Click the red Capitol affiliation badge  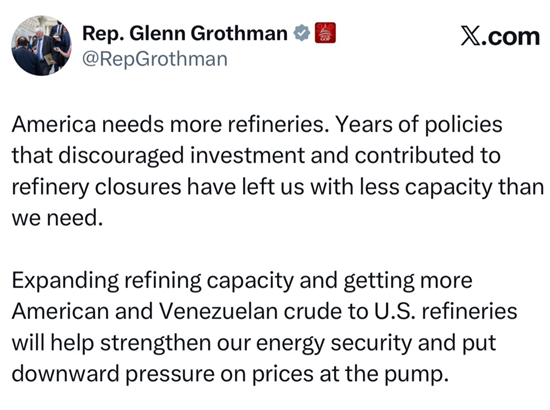pyautogui.click(x=325, y=33)
